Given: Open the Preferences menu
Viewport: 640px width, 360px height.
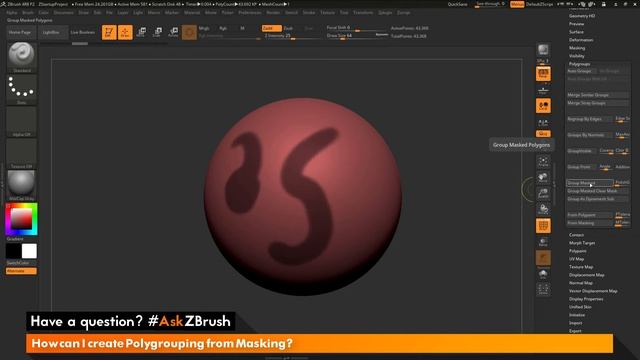Looking at the screenshot, I should pyautogui.click(x=249, y=13).
